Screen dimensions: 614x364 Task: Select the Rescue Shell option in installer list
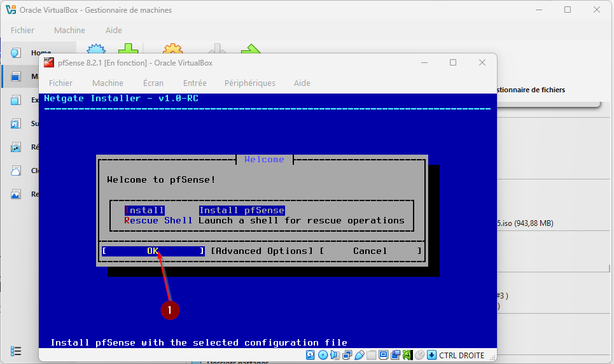[158, 220]
